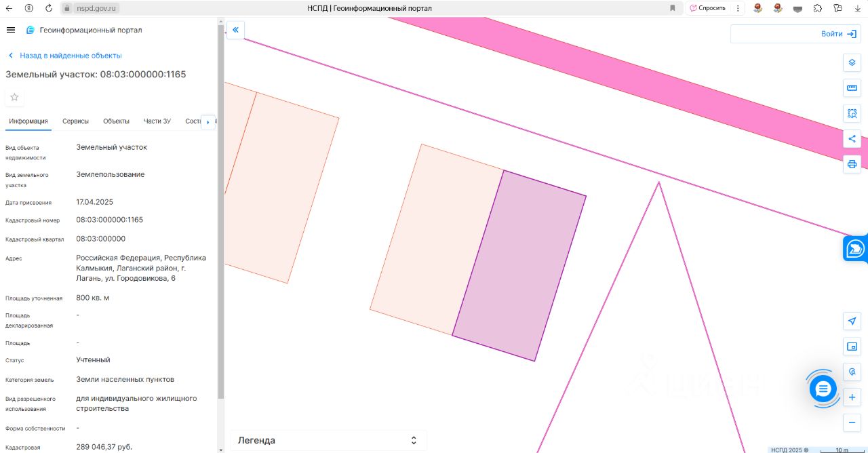Click the 'Кадастровый номер' field label
868x453 pixels.
pos(33,220)
